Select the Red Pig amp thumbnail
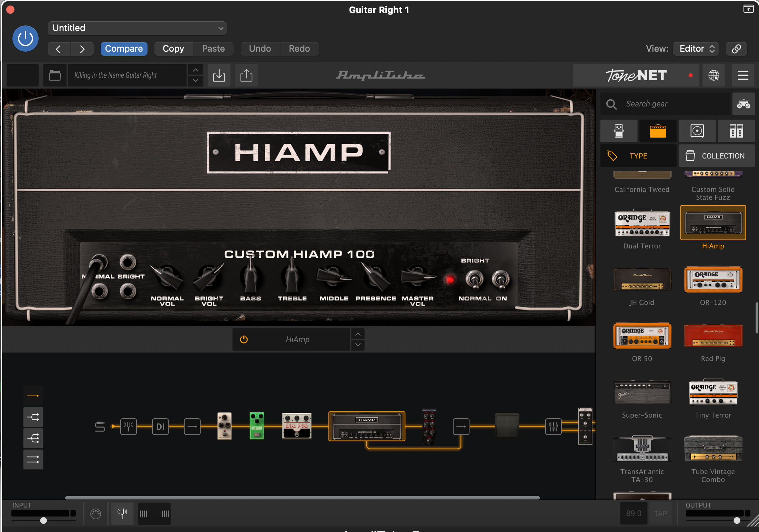The height and width of the screenshot is (532, 759). (x=713, y=336)
